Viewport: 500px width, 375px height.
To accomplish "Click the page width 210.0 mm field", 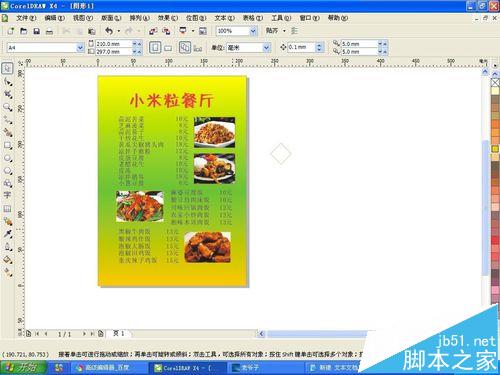I will 113,44.
